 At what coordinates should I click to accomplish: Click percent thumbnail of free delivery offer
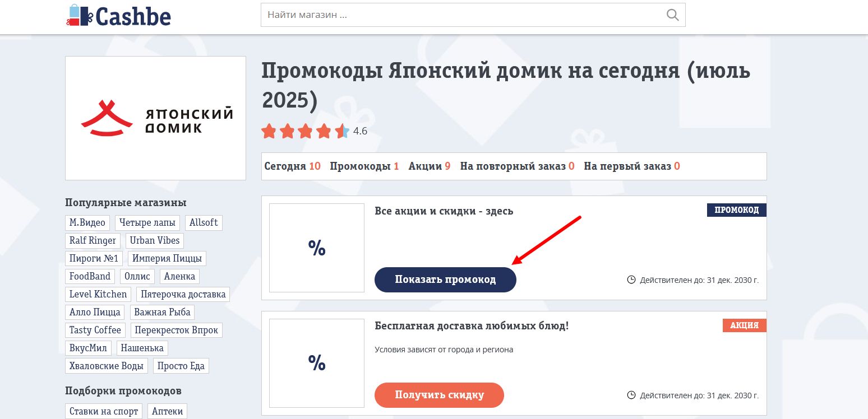click(317, 363)
